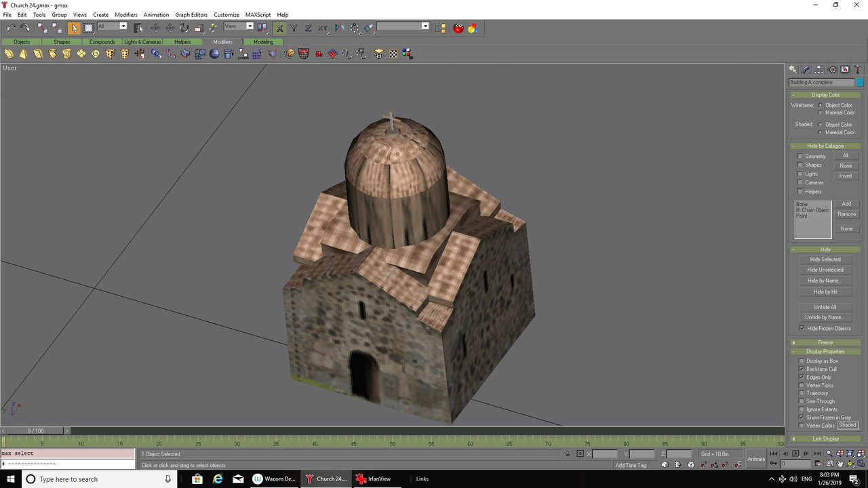Select the Move transform tool
868x488 pixels.
(x=155, y=28)
